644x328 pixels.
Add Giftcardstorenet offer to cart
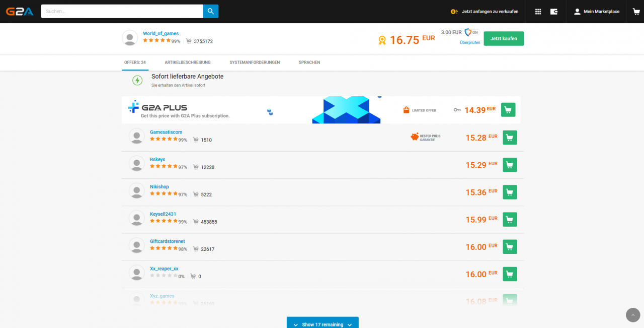tap(510, 246)
